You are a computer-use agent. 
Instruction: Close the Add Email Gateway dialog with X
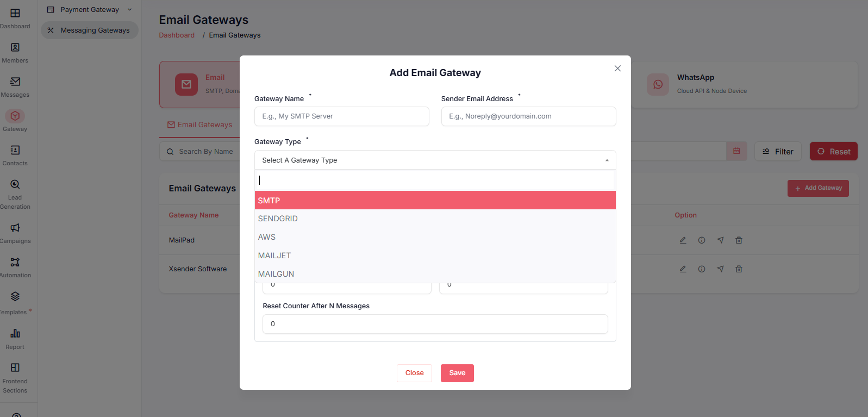click(617, 69)
